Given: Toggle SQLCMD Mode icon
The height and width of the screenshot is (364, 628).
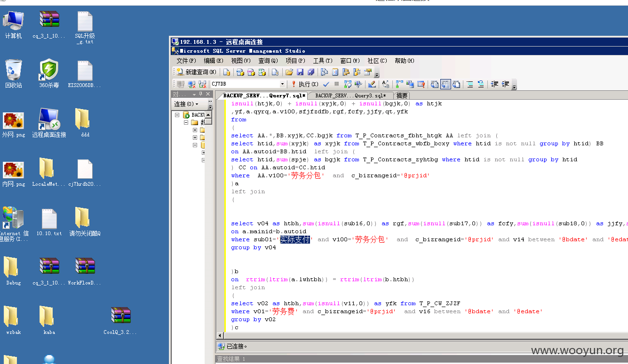Looking at the screenshot, I should point(421,84).
